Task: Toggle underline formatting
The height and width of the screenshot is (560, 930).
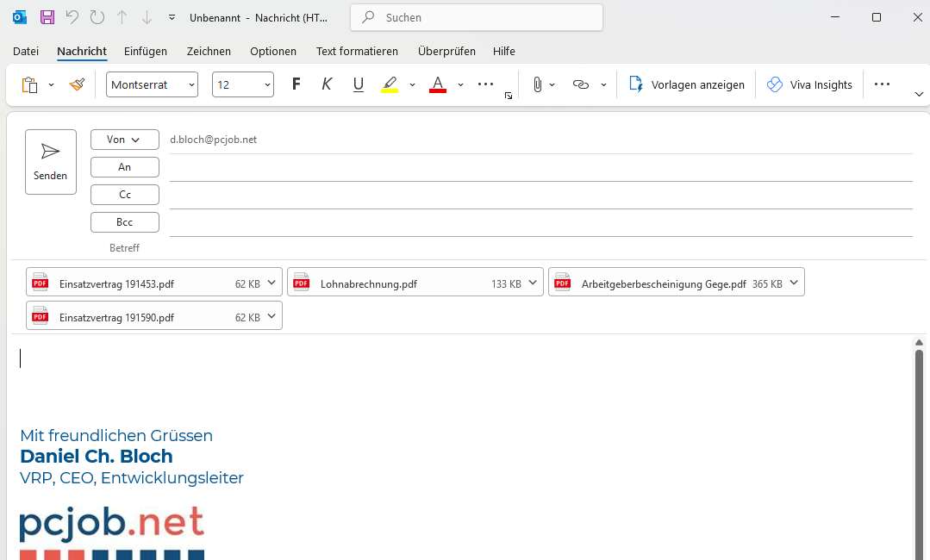Action: pos(359,84)
